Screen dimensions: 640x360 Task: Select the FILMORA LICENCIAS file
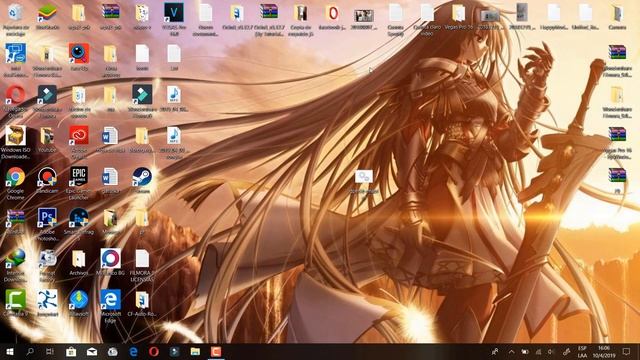coord(142,258)
